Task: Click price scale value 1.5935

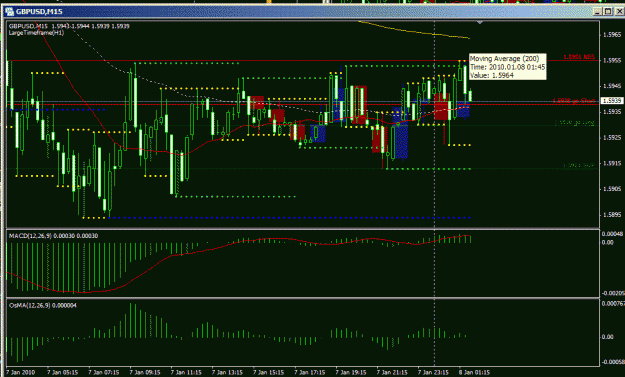Action: pyautogui.click(x=612, y=112)
